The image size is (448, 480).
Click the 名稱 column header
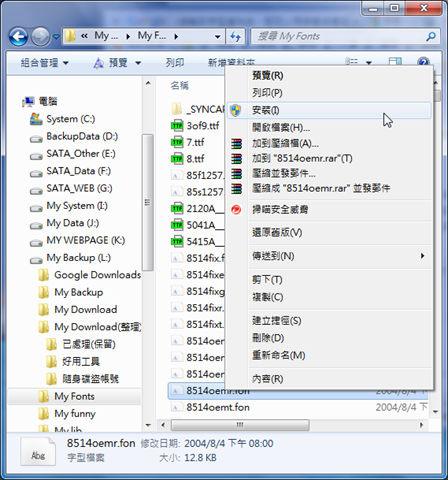pyautogui.click(x=180, y=86)
